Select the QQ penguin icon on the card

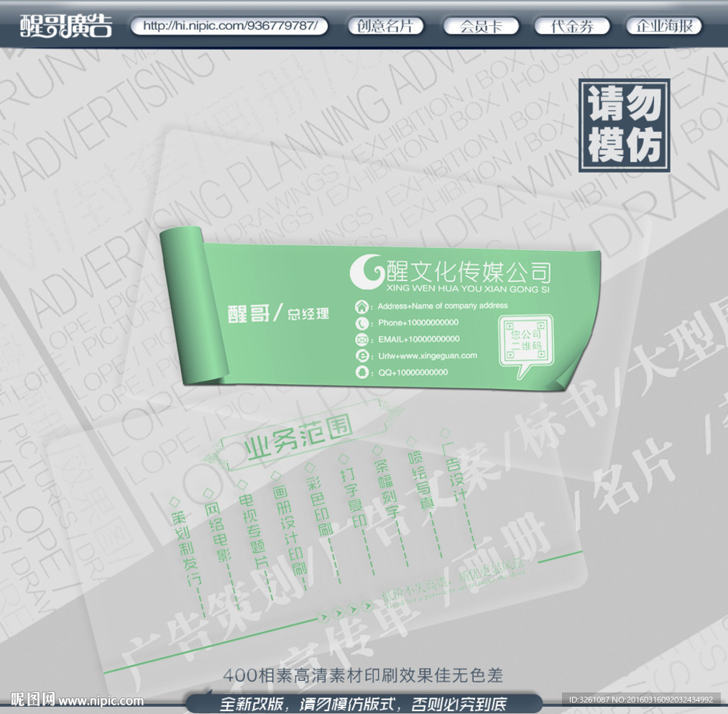point(361,372)
